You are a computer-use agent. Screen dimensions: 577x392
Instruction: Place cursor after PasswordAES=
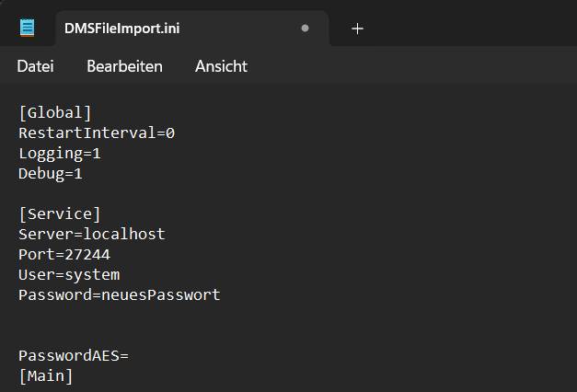pyautogui.click(x=129, y=356)
